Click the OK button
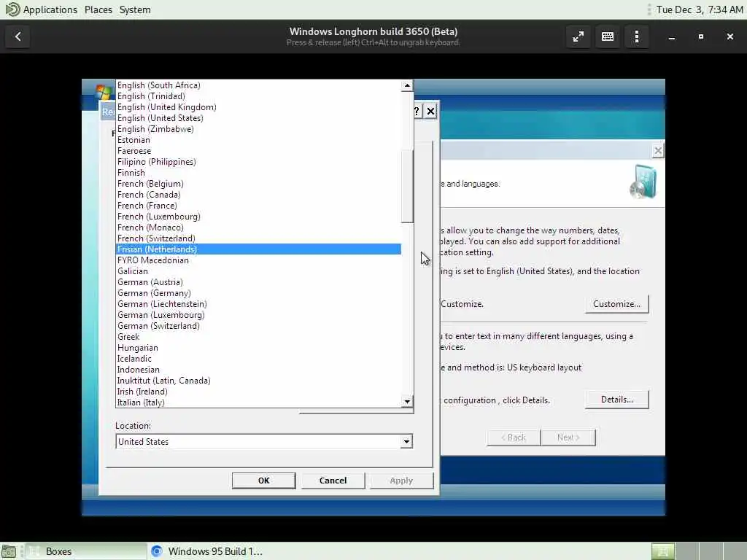This screenshot has height=560, width=747. (263, 481)
